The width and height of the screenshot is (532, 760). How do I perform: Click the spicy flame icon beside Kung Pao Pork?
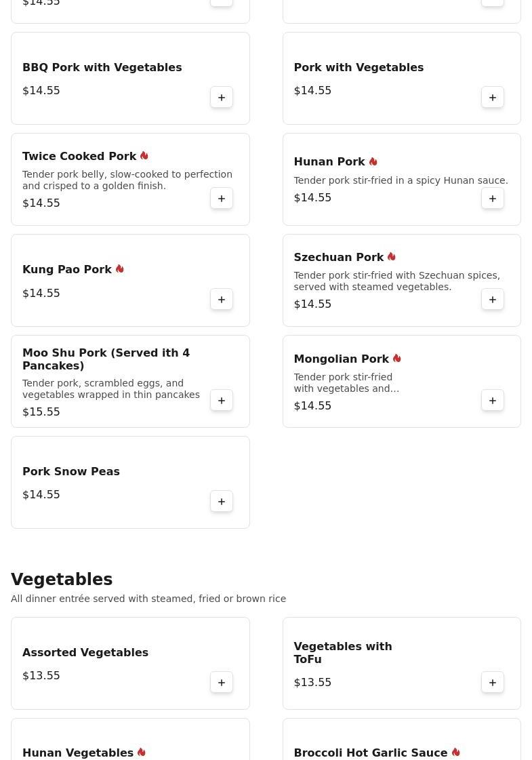click(120, 269)
